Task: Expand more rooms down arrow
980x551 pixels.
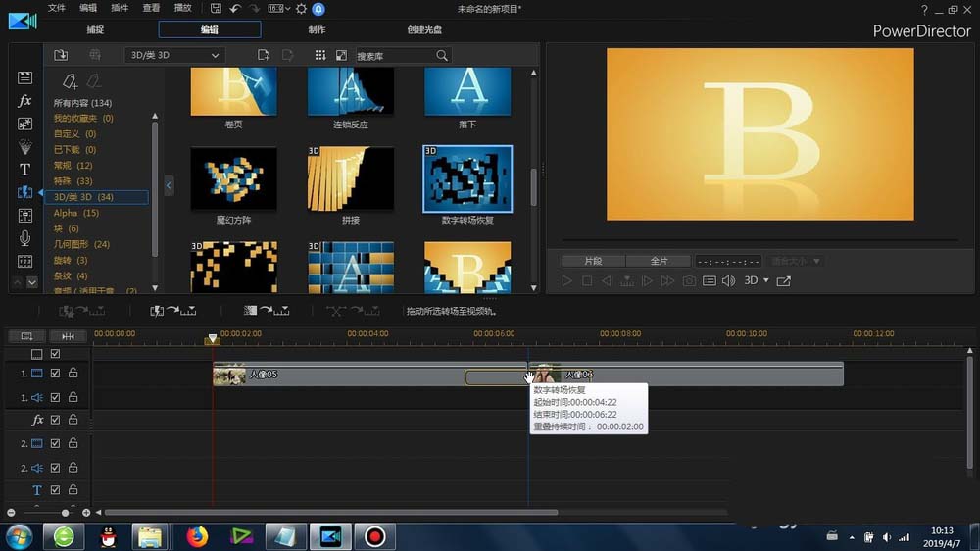Action: coord(32,282)
